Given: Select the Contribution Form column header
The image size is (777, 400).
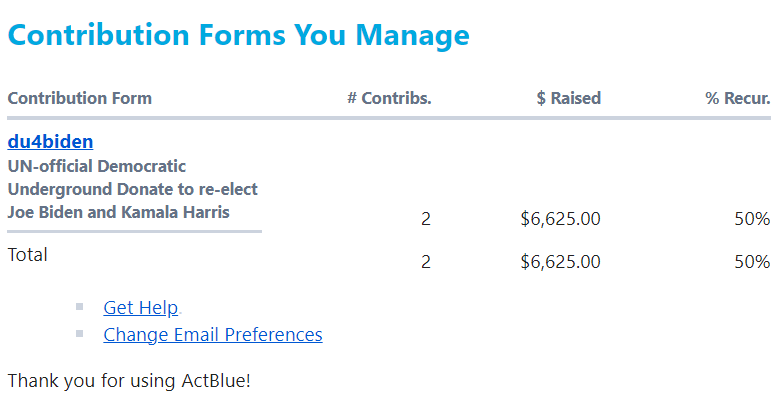Looking at the screenshot, I should click(80, 98).
